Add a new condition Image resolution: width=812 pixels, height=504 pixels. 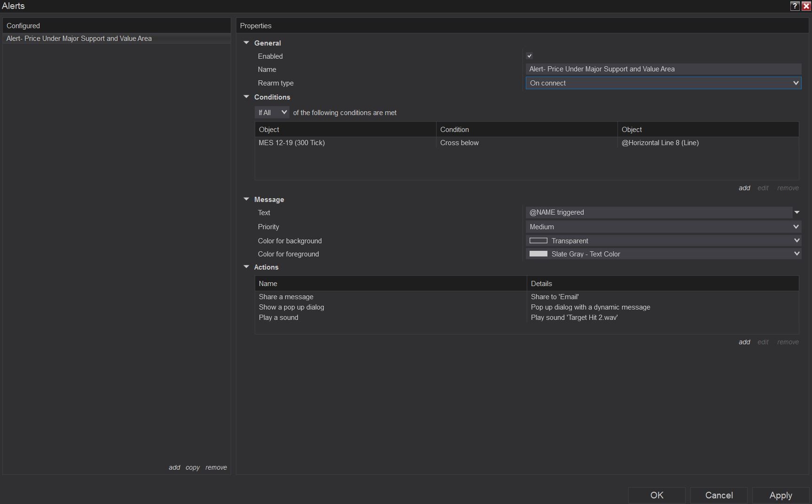coord(744,188)
